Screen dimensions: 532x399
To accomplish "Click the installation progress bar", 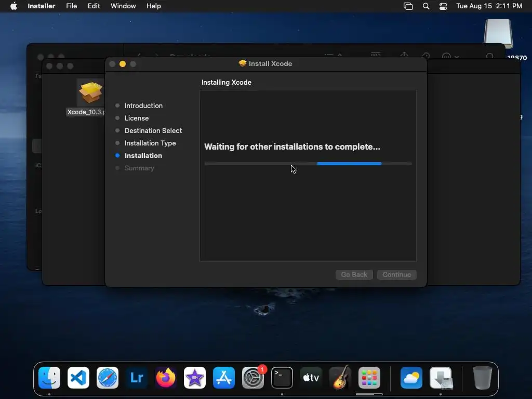I will tap(308, 164).
